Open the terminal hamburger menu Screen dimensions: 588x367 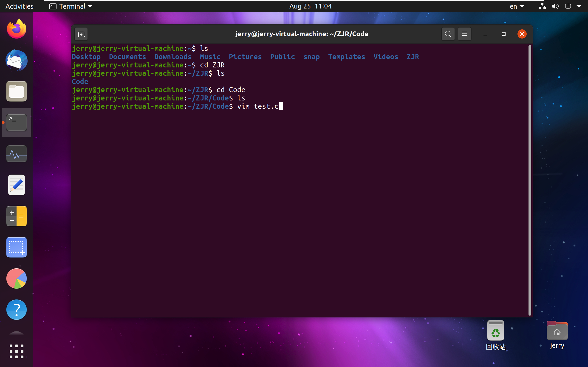tap(464, 34)
